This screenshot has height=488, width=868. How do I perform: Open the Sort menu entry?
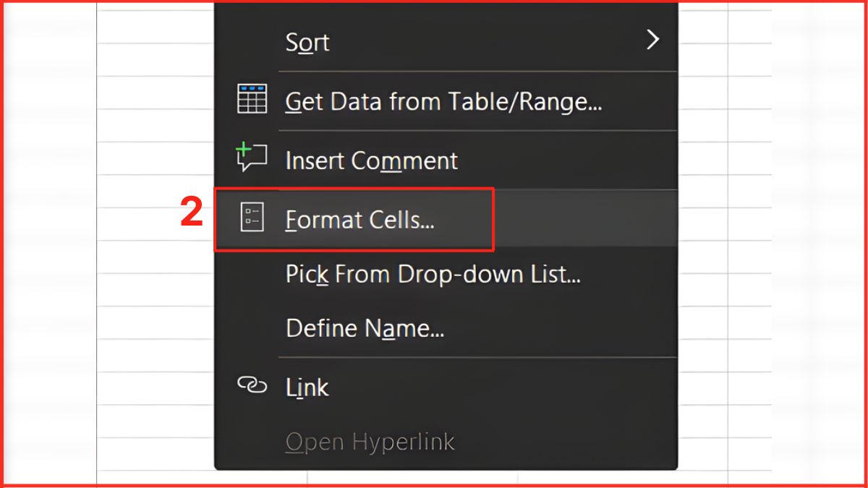click(308, 42)
